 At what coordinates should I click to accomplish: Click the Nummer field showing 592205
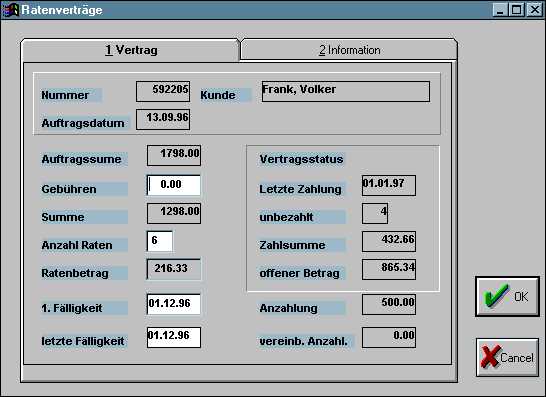(163, 92)
